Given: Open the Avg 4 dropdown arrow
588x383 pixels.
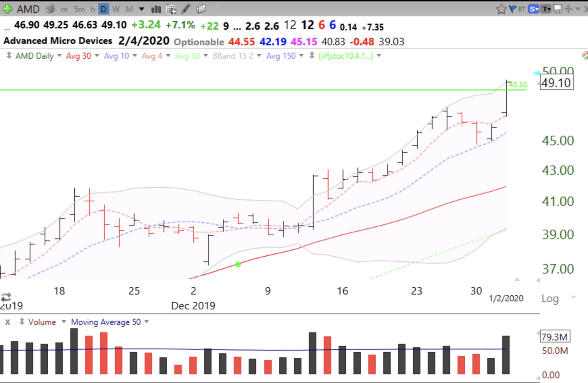Looking at the screenshot, I should 168,55.
